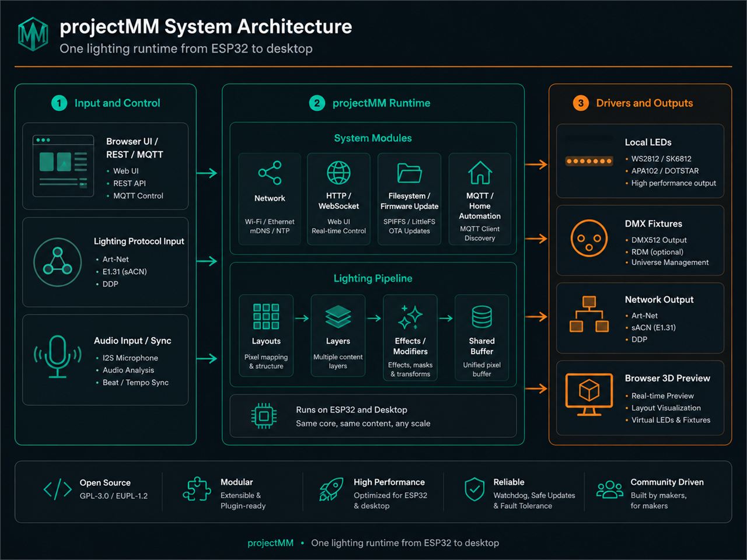This screenshot has width=747, height=560.
Task: Click the Beat / Tempo Sync bullet
Action: pyautogui.click(x=135, y=383)
